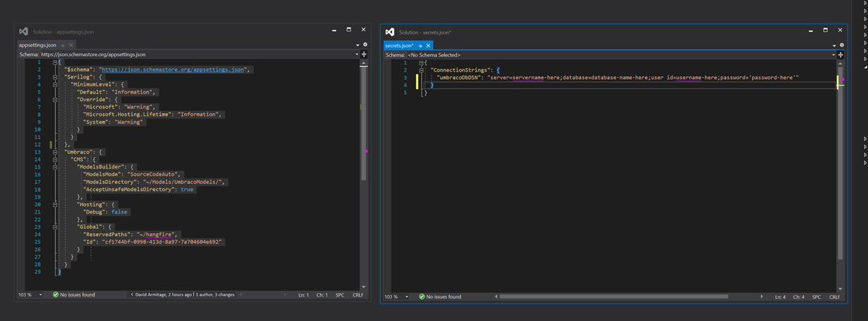Open the json.schemastore.org link on line 2
Viewport: 868px width, 321px height.
click(173, 70)
